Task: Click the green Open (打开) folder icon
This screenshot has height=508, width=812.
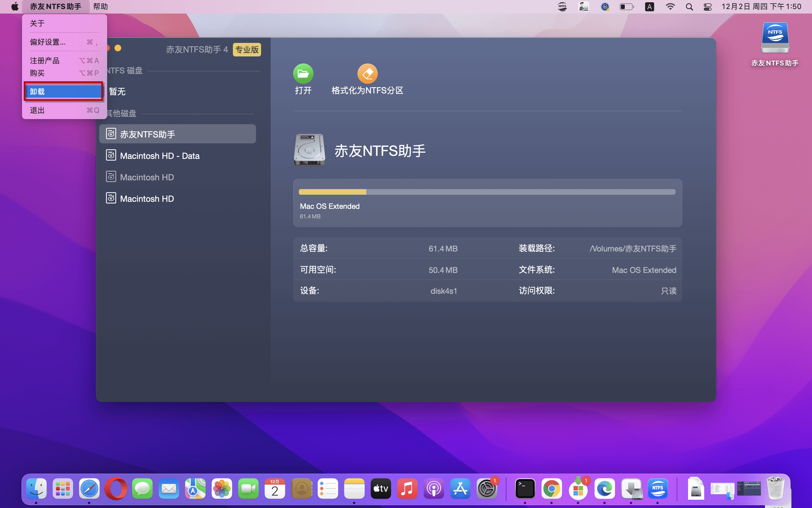Action: point(303,74)
